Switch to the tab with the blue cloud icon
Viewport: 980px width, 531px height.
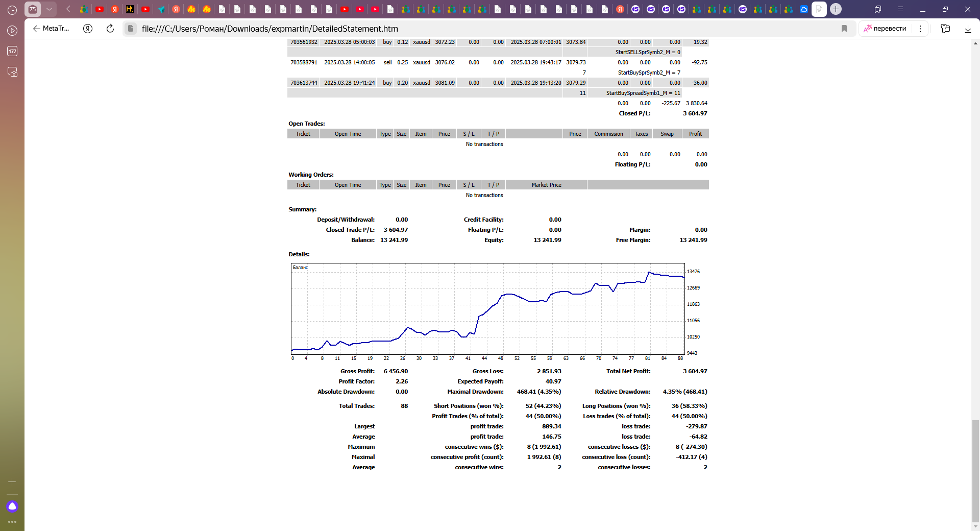tap(804, 9)
